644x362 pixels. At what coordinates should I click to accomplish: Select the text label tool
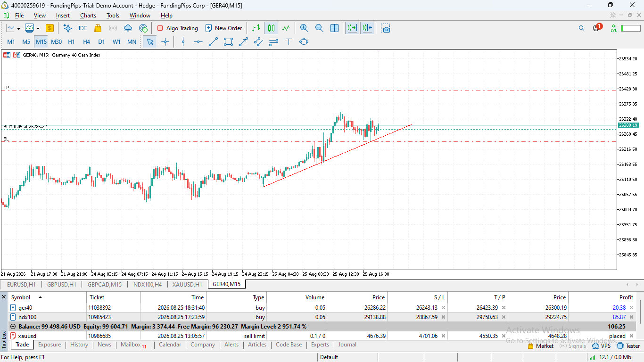(289, 41)
